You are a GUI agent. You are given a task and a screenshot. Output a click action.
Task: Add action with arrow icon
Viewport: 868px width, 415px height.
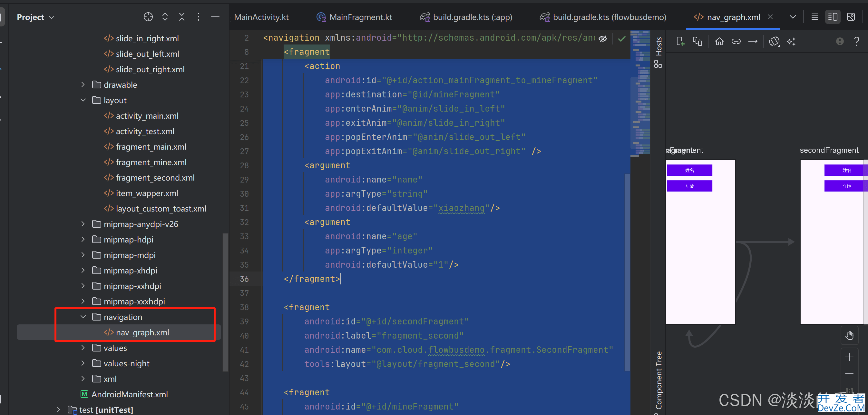pyautogui.click(x=752, y=41)
